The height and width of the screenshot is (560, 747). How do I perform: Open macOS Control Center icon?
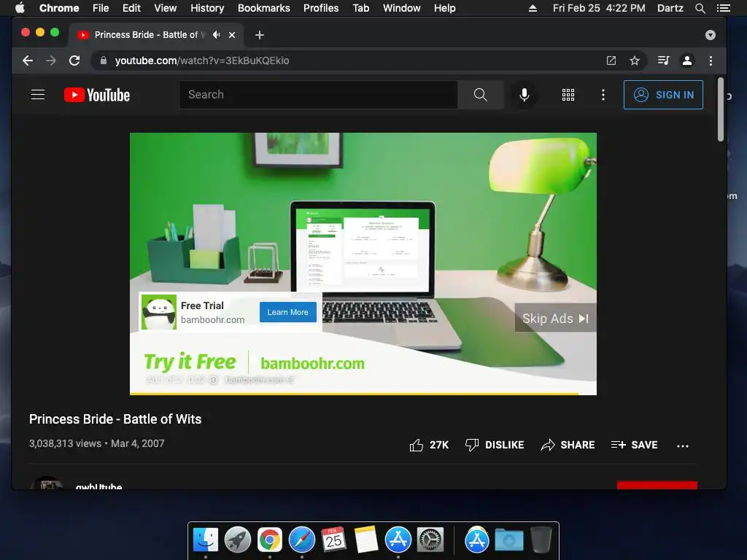[723, 8]
